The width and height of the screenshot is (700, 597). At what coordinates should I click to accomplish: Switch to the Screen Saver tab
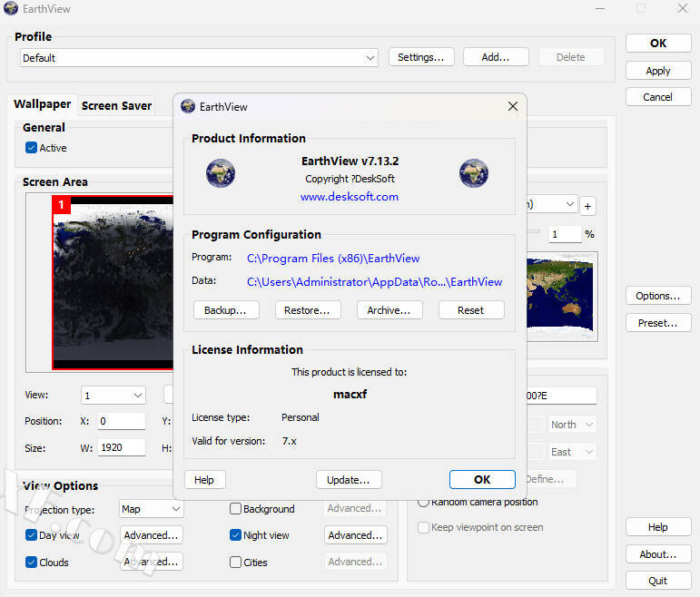pos(116,106)
